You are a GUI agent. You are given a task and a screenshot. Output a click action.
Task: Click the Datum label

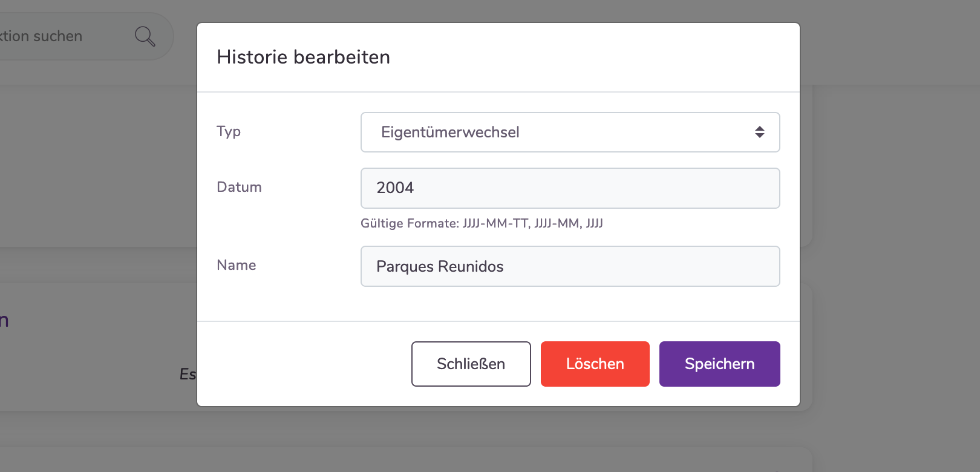click(239, 187)
